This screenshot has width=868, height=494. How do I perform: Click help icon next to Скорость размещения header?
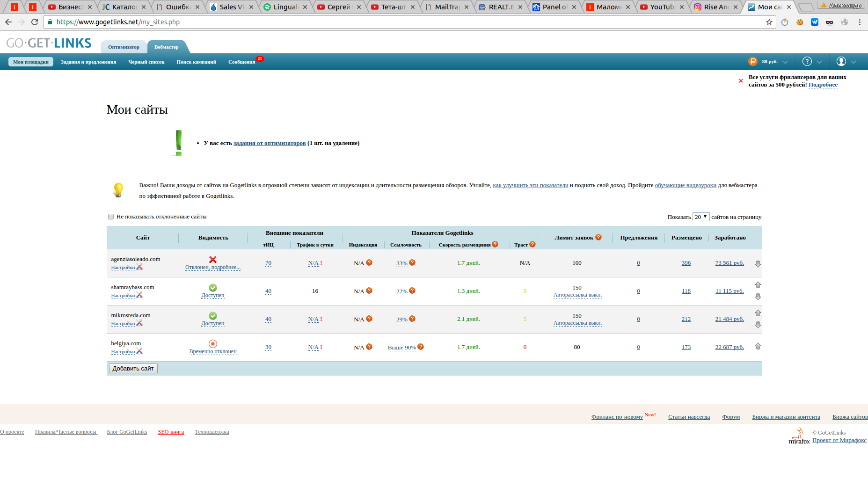(x=495, y=244)
